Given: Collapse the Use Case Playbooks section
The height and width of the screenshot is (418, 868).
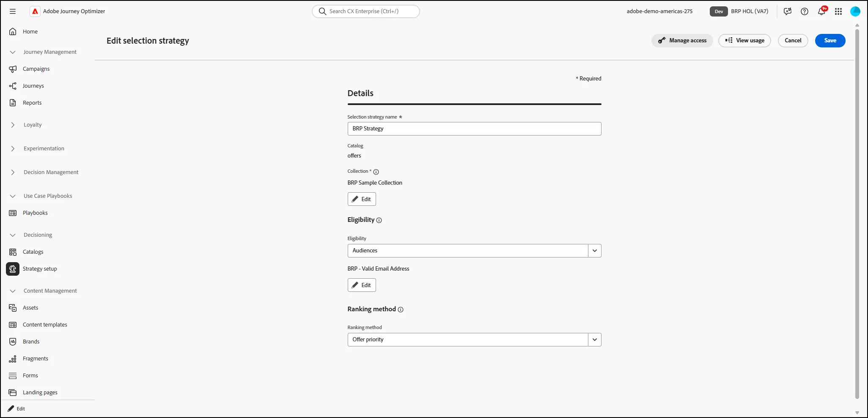Looking at the screenshot, I should 13,196.
